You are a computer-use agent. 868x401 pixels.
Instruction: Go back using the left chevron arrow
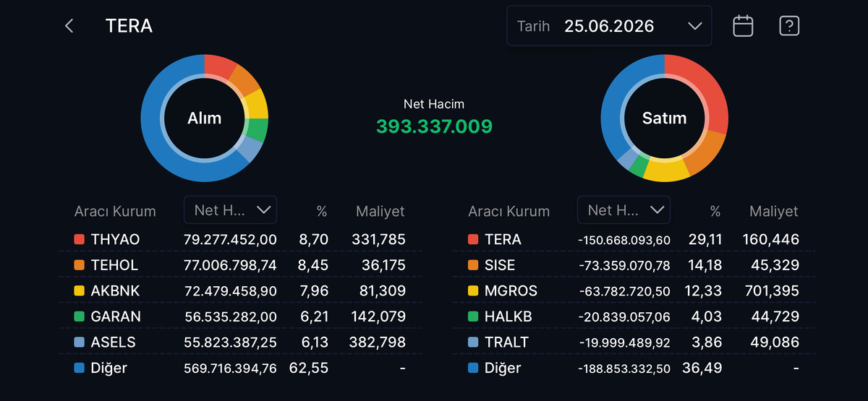[x=69, y=26]
